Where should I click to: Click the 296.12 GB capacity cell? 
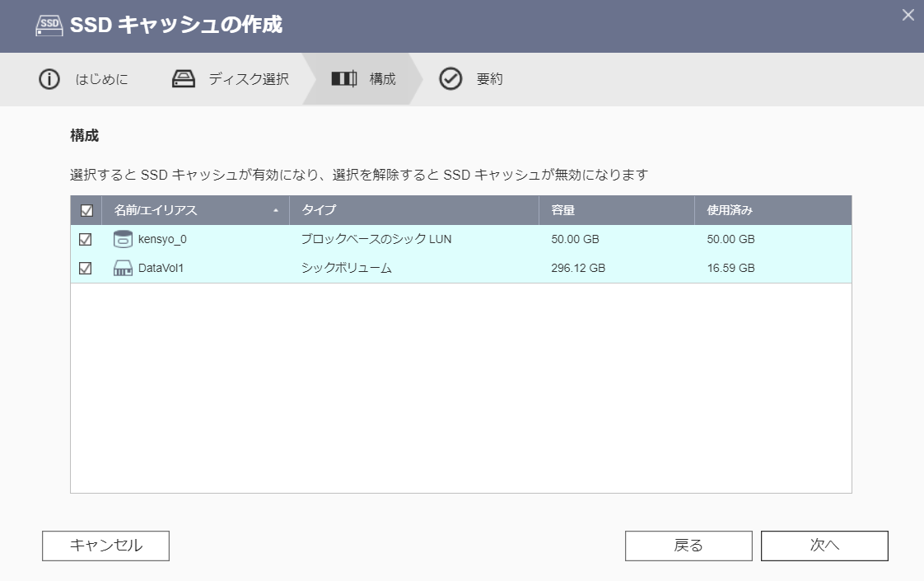pos(578,268)
